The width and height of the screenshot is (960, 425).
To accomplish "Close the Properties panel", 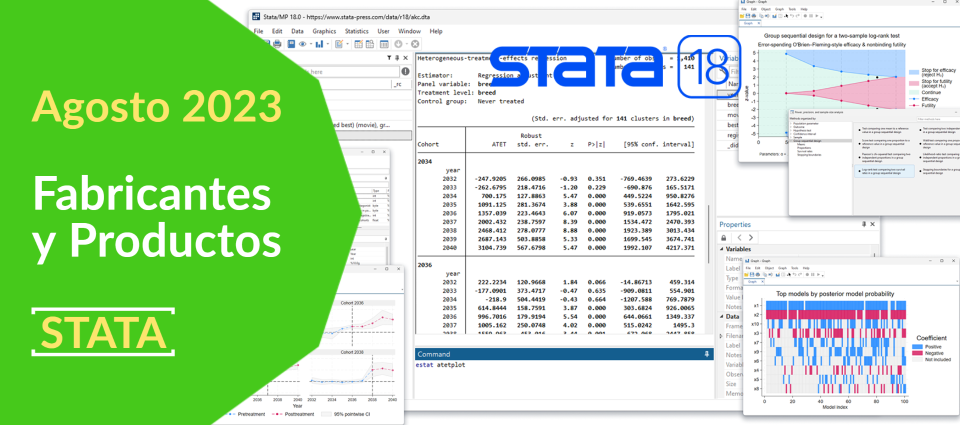I will click(x=872, y=224).
